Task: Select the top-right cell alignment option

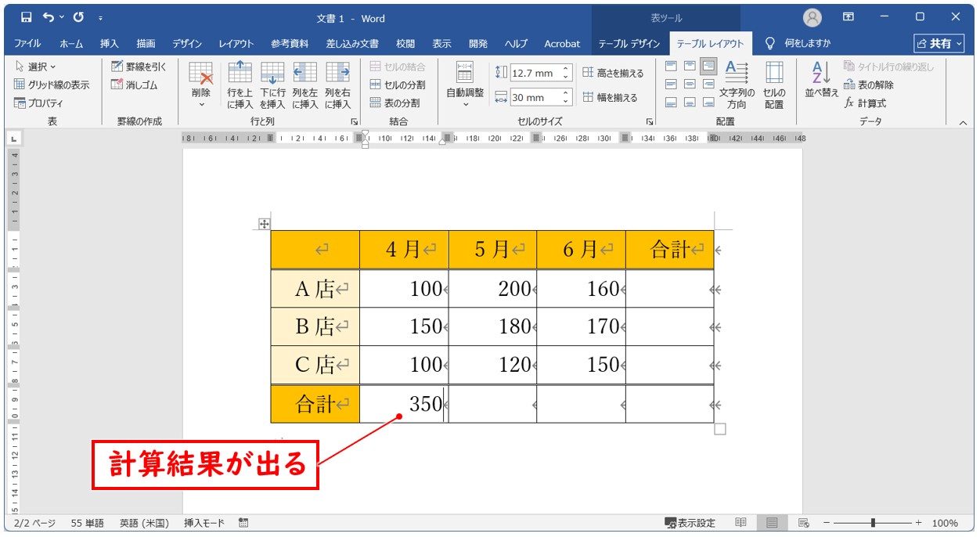Action: click(708, 66)
